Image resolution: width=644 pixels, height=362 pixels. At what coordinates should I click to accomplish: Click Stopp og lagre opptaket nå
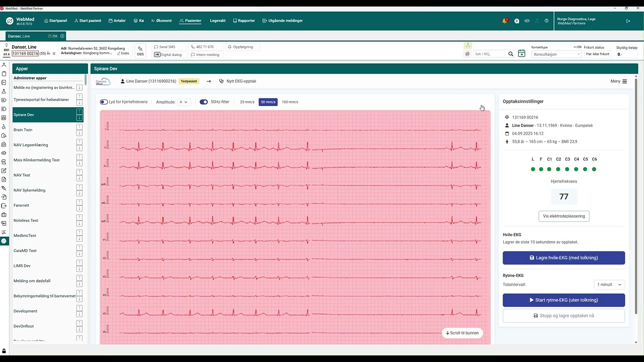pyautogui.click(x=563, y=316)
